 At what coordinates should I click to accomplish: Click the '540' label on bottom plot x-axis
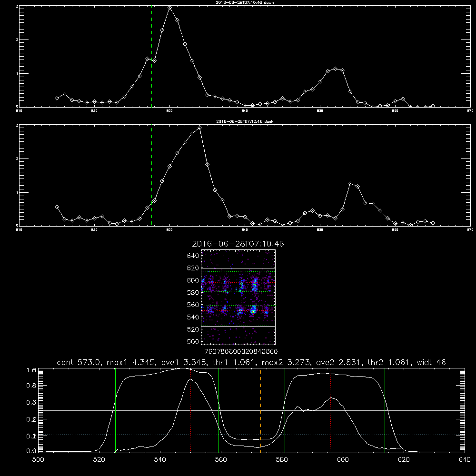pyautogui.click(x=160, y=460)
